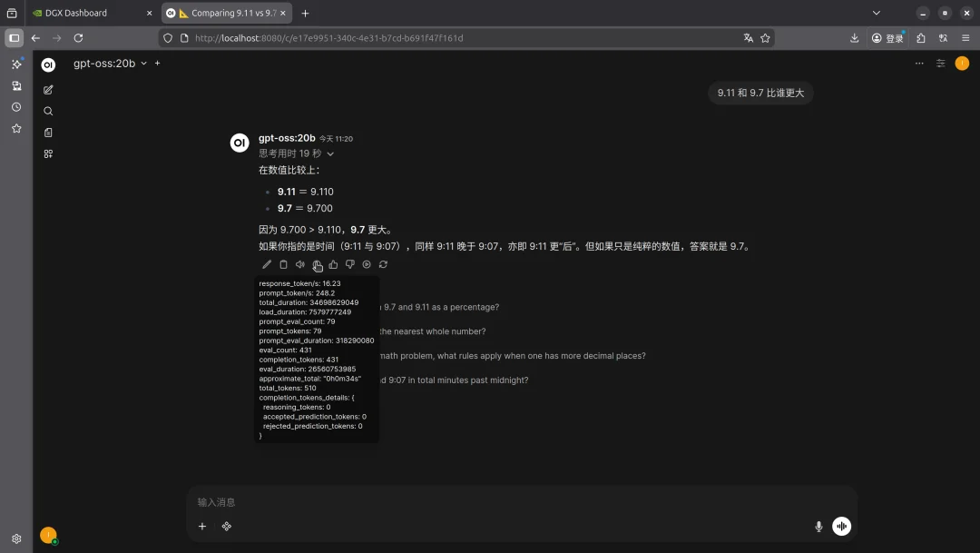Screen dimensions: 980x553
Task: Open Workspace via the grid icon
Action: (48, 153)
